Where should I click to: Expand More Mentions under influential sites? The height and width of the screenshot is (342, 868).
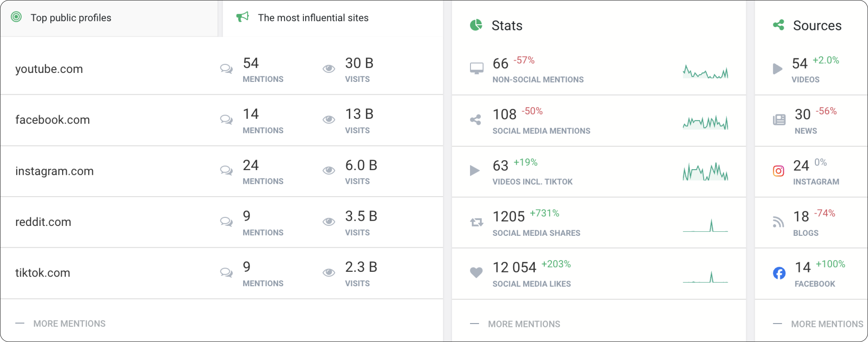[x=69, y=323]
